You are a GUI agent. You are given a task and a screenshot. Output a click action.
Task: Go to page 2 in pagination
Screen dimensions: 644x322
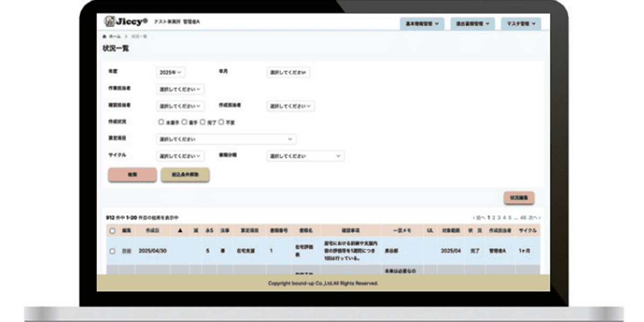point(494,218)
